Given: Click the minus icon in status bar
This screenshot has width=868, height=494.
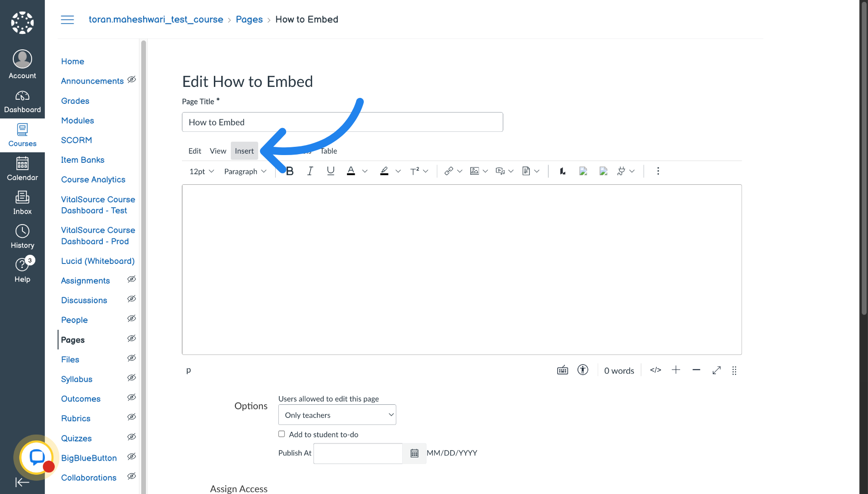Looking at the screenshot, I should point(696,370).
